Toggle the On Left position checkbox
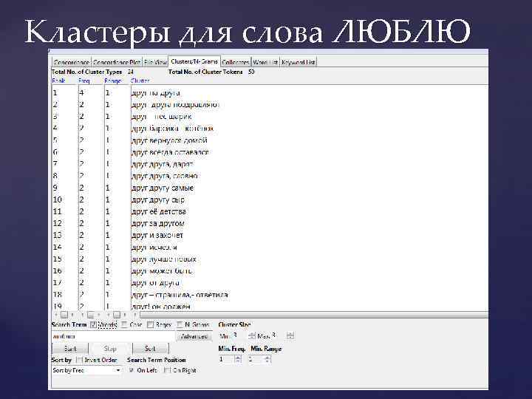 click(132, 370)
